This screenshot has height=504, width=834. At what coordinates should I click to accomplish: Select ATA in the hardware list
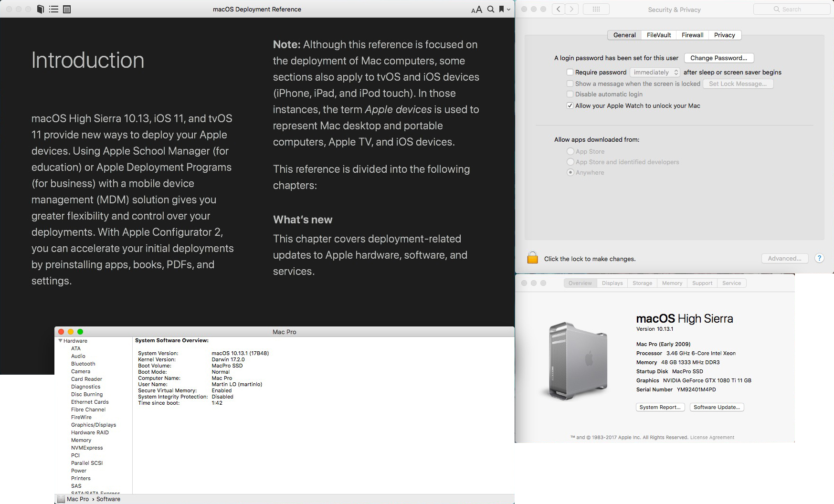click(x=76, y=348)
